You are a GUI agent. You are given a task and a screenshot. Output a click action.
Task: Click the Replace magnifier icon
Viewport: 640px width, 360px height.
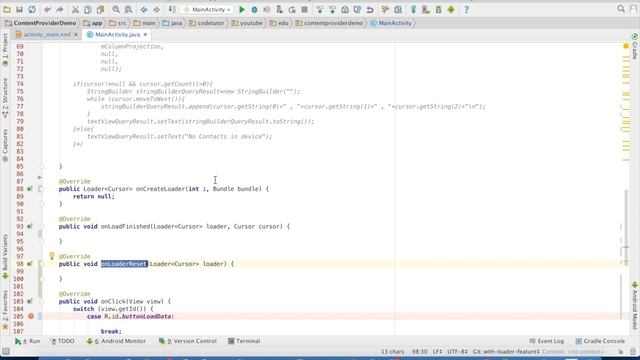(x=128, y=9)
